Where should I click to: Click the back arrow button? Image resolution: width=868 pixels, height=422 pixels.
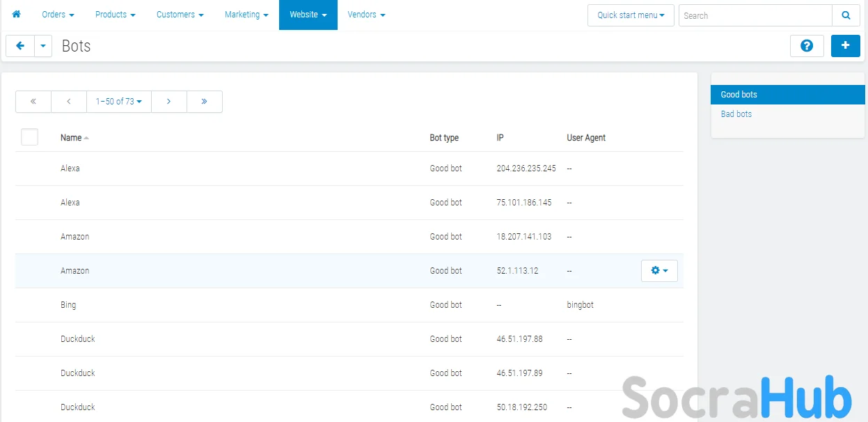[x=20, y=46]
